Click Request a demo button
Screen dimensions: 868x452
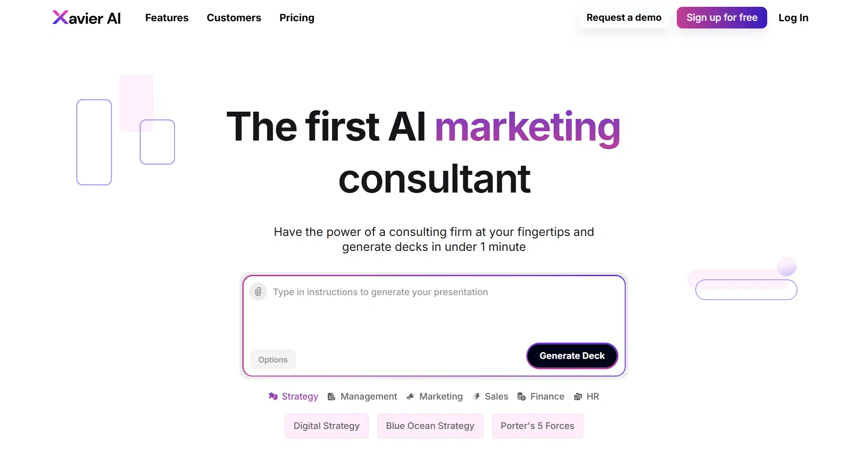tap(623, 18)
